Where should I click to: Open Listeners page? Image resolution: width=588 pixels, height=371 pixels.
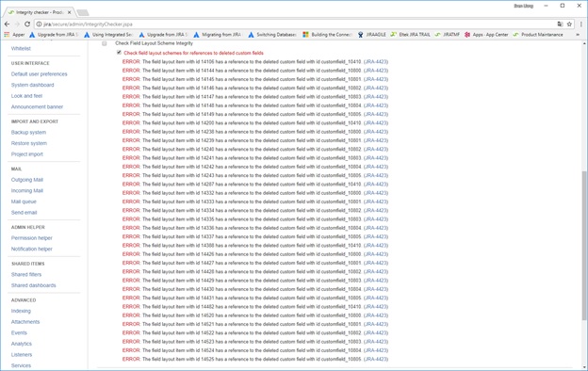pos(22,354)
